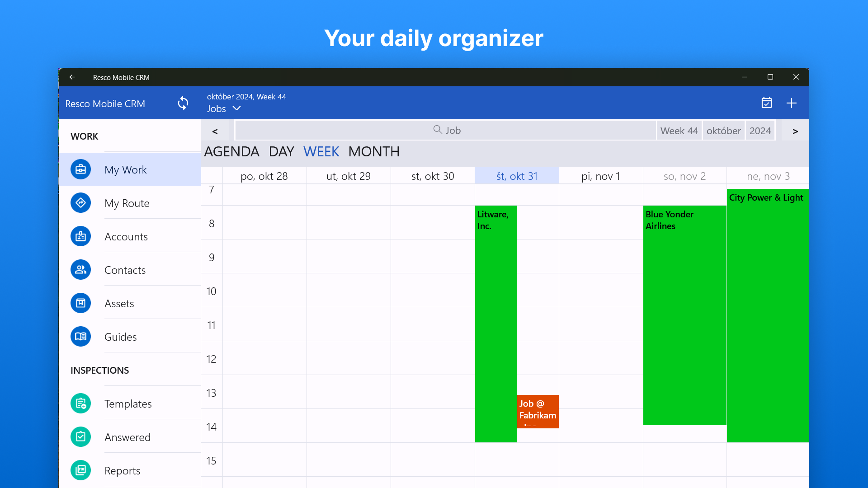Screen dimensions: 868x488
Task: Click the Assets sidebar icon
Action: (80, 303)
